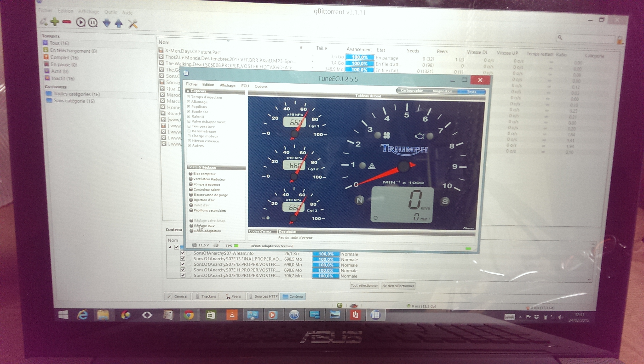644x364 pixels.
Task: Open Trackers tab in qBittorrent
Action: [x=206, y=296]
